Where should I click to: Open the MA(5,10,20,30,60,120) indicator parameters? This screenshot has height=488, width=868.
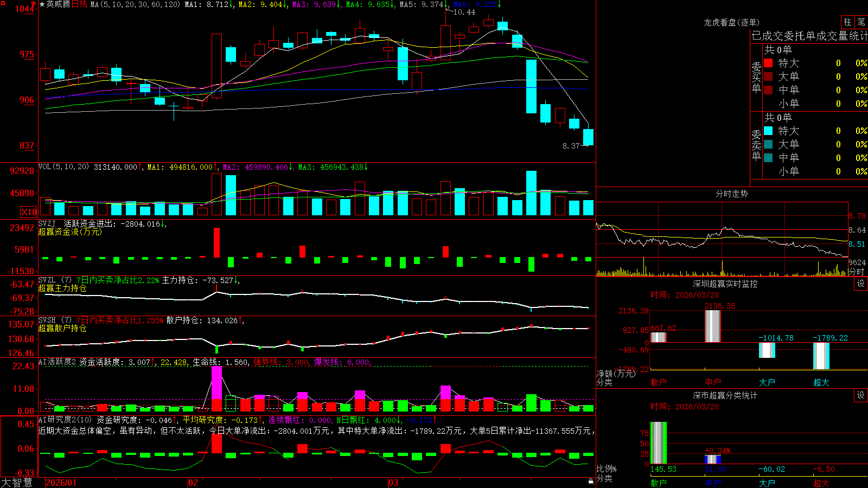[135, 4]
